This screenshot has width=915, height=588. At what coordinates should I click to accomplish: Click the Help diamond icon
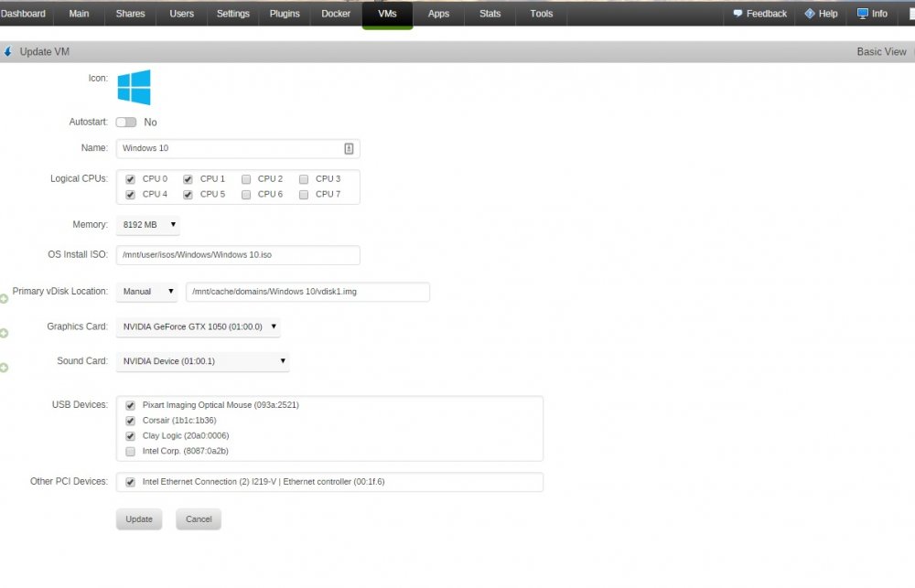[810, 14]
